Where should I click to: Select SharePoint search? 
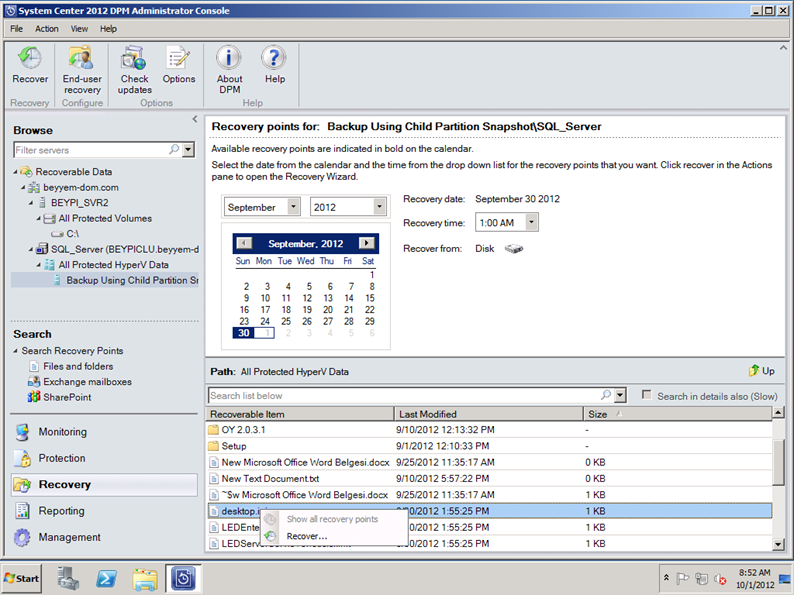[67, 398]
